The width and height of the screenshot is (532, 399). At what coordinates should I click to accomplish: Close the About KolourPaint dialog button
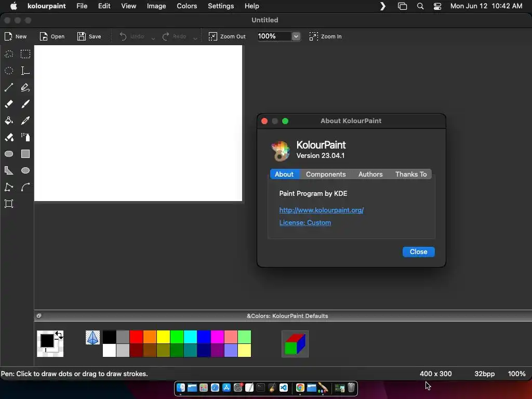click(x=418, y=252)
